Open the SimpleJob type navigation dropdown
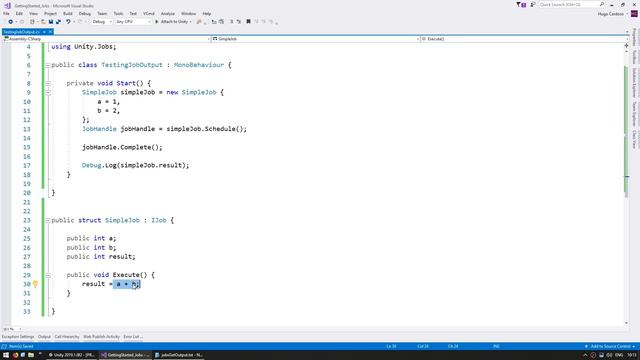This screenshot has width=640, height=360. (316, 39)
